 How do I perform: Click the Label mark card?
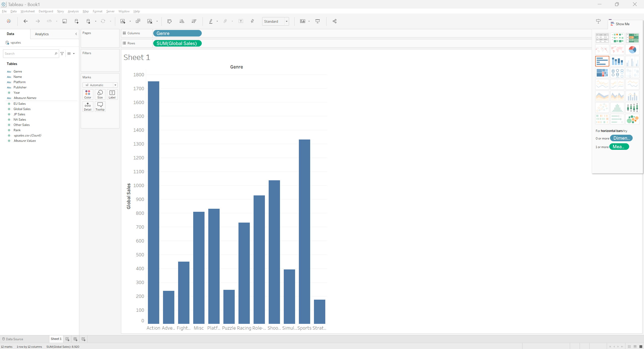click(112, 94)
